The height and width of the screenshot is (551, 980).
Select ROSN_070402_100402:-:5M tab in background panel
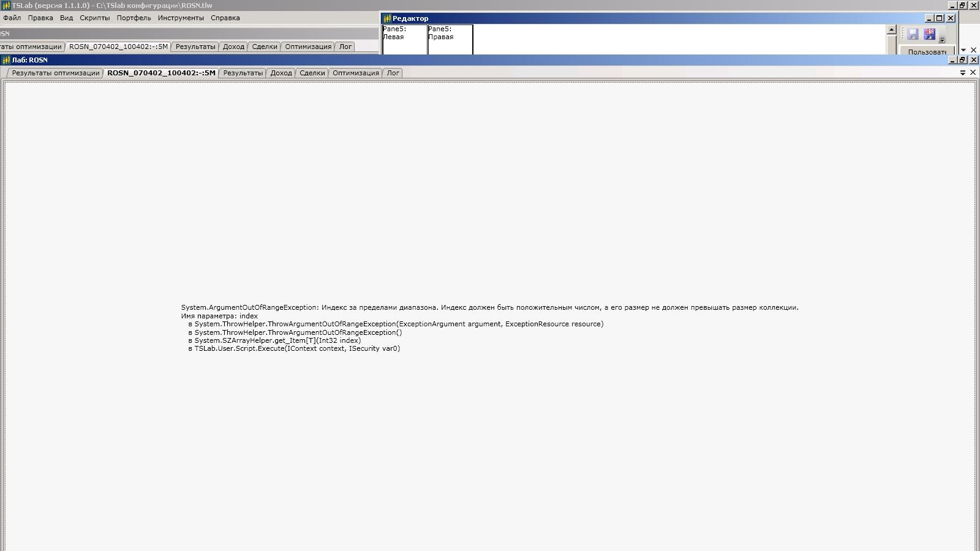tap(118, 47)
